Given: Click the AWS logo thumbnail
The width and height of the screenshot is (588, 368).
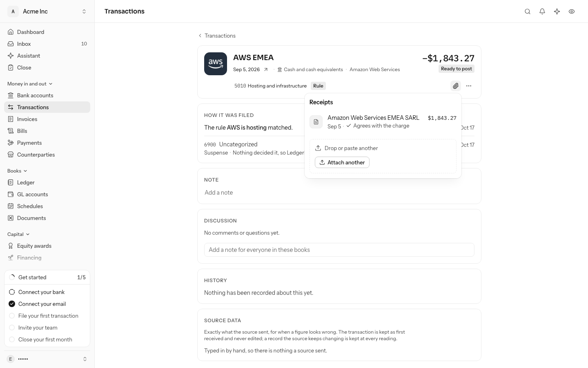Looking at the screenshot, I should pyautogui.click(x=216, y=64).
